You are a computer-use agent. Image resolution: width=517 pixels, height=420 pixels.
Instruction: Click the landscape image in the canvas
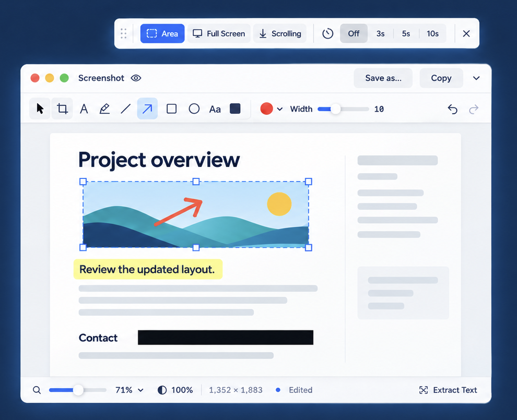[x=196, y=214]
